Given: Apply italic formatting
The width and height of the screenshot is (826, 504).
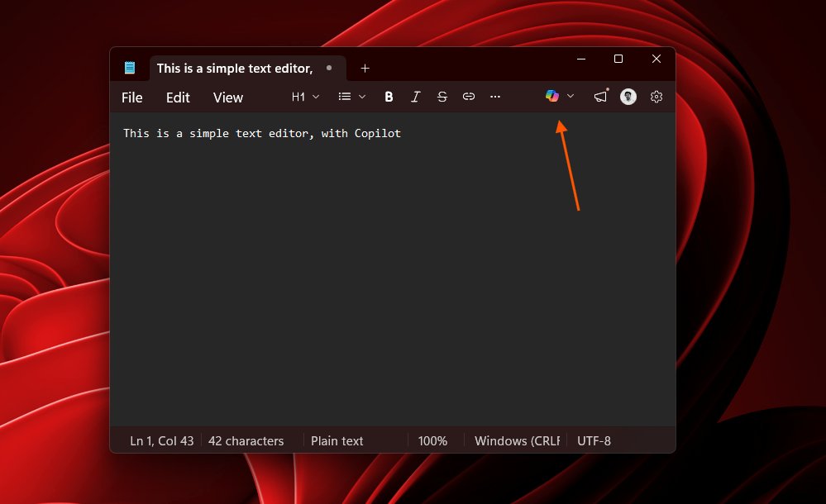Looking at the screenshot, I should click(x=416, y=97).
